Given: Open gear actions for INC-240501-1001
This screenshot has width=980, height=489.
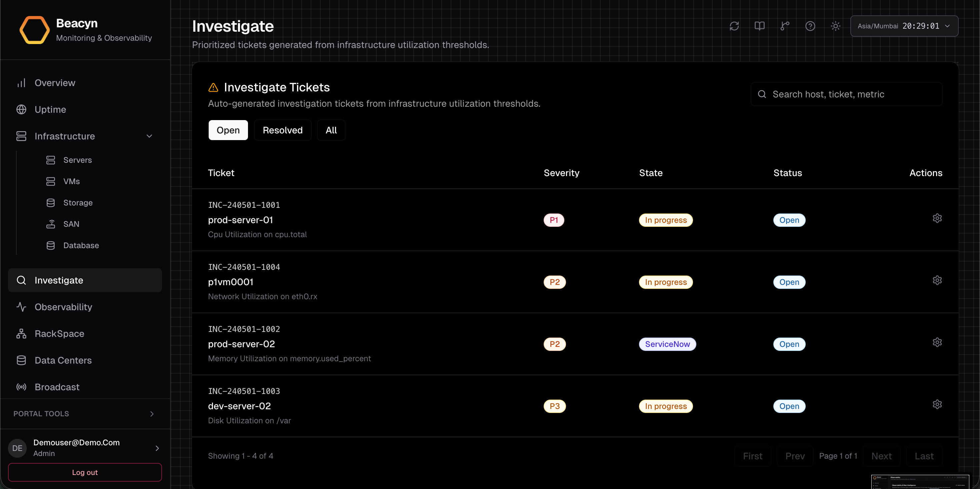Looking at the screenshot, I should pyautogui.click(x=937, y=218).
